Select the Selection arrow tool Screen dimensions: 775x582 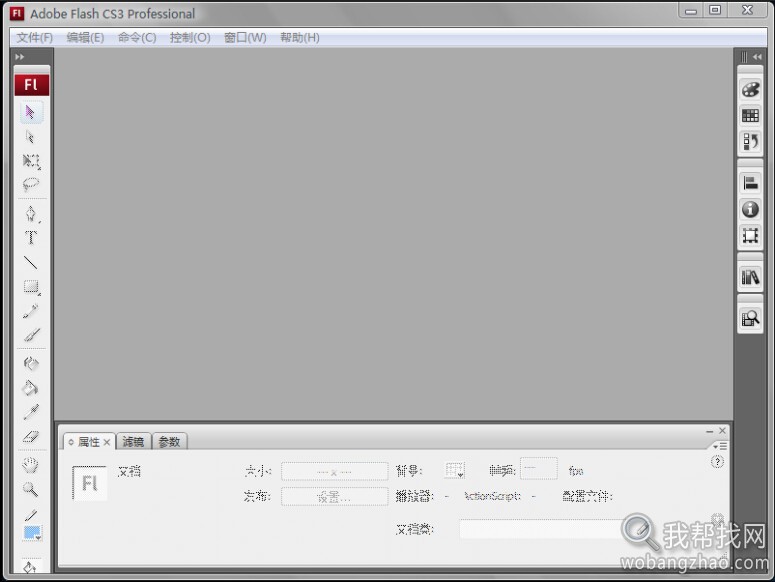[x=31, y=113]
